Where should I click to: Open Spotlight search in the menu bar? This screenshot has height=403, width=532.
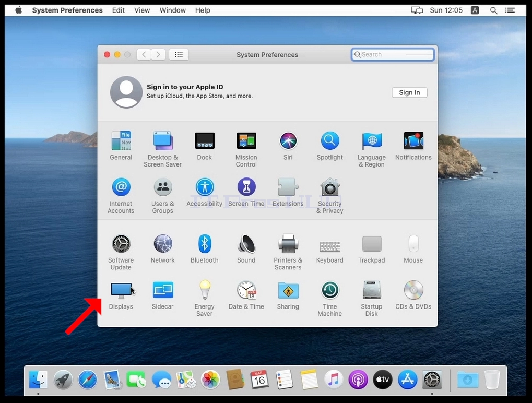point(494,10)
